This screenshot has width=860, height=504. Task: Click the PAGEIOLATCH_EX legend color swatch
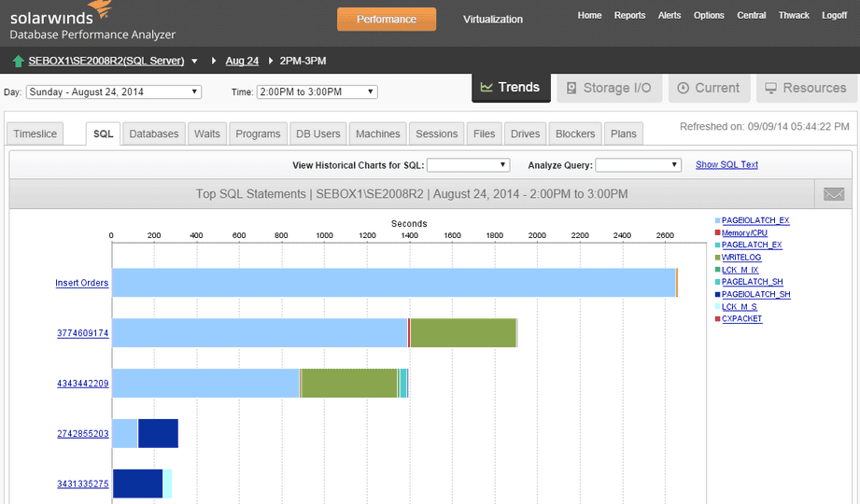717,221
